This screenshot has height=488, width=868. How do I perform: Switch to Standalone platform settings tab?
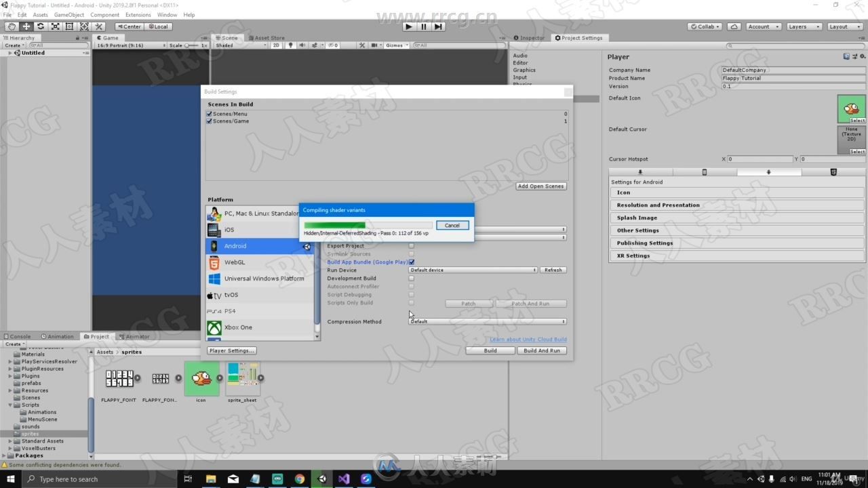[x=640, y=172]
